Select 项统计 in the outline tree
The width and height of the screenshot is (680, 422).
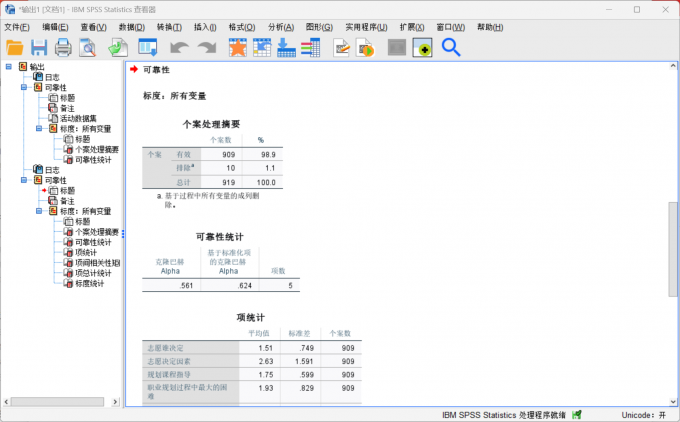point(86,252)
